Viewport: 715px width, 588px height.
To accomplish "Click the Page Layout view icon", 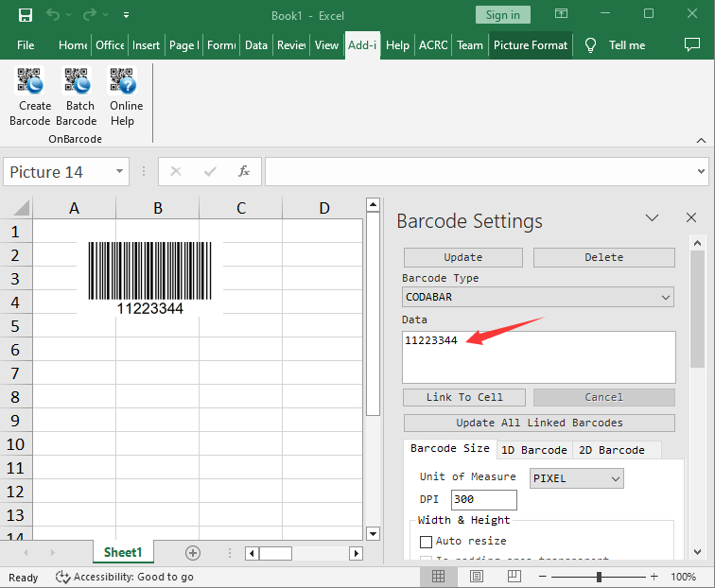I will pos(477,577).
